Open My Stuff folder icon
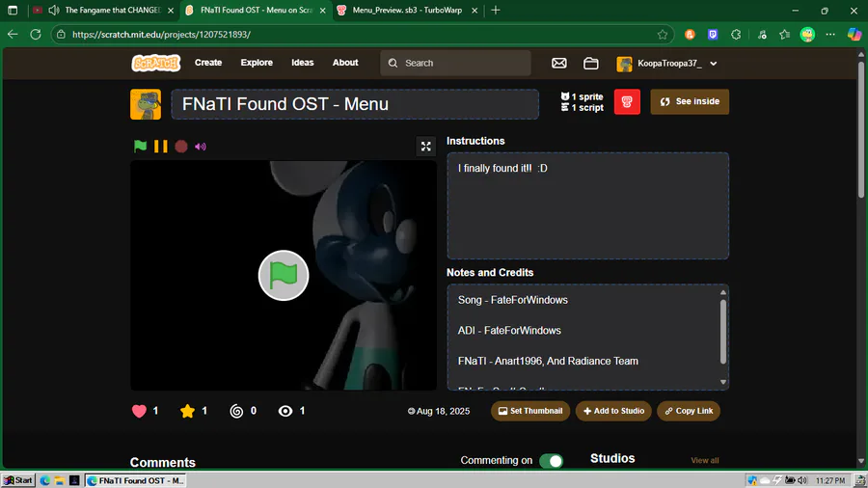 [590, 63]
